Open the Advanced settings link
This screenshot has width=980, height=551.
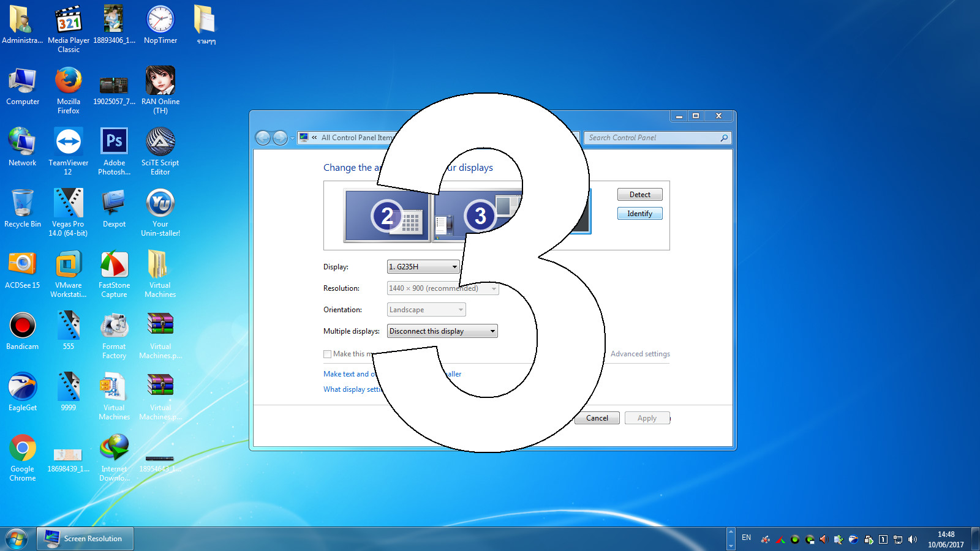click(x=640, y=354)
